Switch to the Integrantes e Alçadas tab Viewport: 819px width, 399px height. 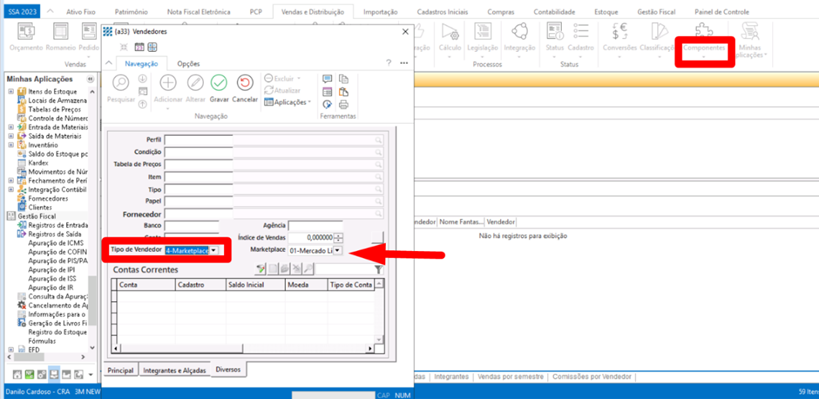point(174,370)
